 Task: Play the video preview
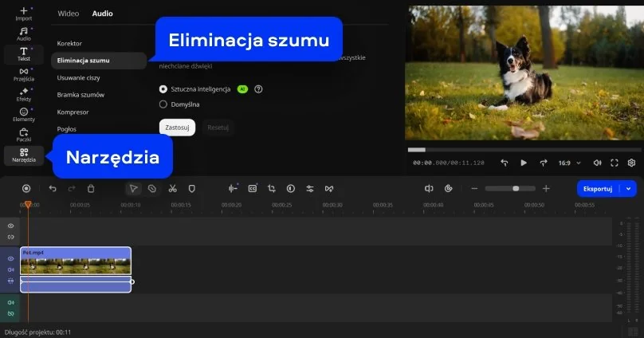coord(524,163)
